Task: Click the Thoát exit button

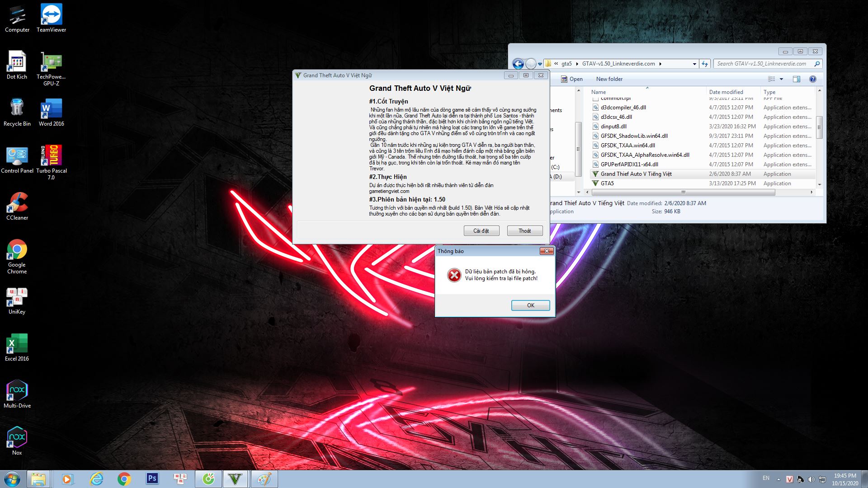Action: click(524, 231)
